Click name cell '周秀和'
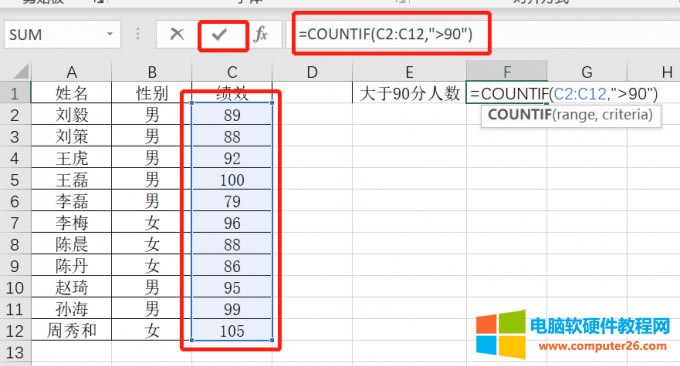This screenshot has height=366, width=680. pyautogui.click(x=72, y=331)
